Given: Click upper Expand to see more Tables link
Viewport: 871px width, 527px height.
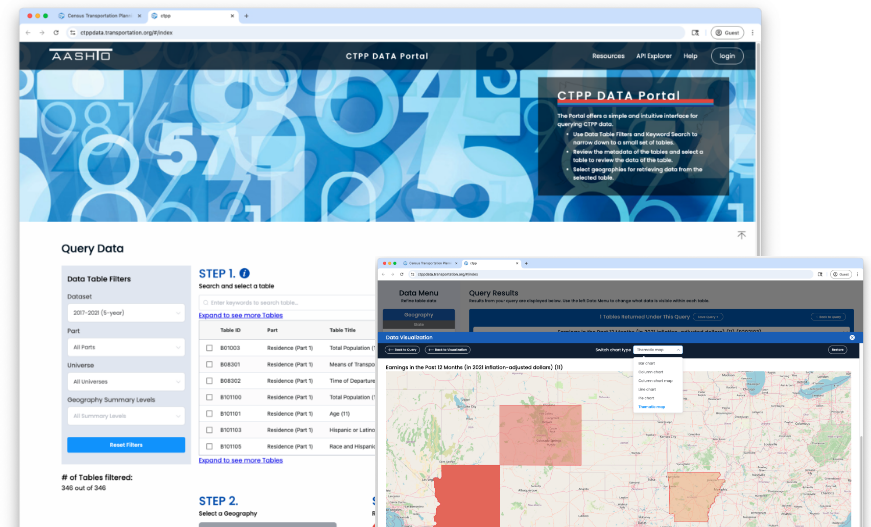Looking at the screenshot, I should pyautogui.click(x=241, y=315).
